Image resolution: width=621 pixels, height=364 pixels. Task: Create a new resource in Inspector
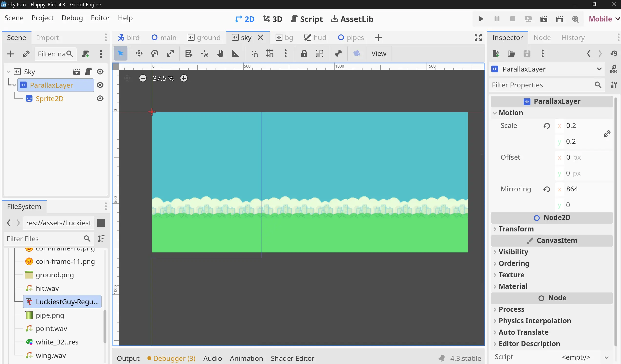pos(496,53)
